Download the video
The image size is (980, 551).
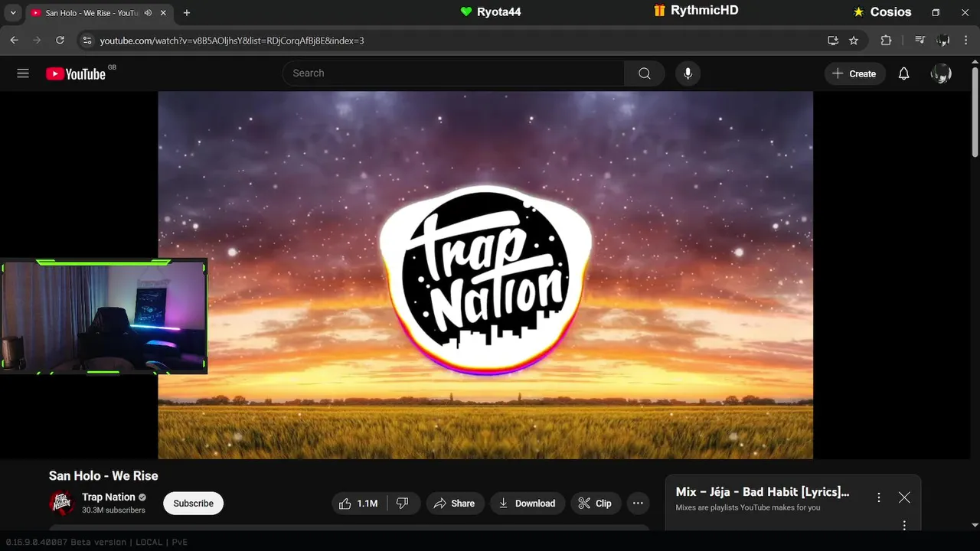pos(528,504)
